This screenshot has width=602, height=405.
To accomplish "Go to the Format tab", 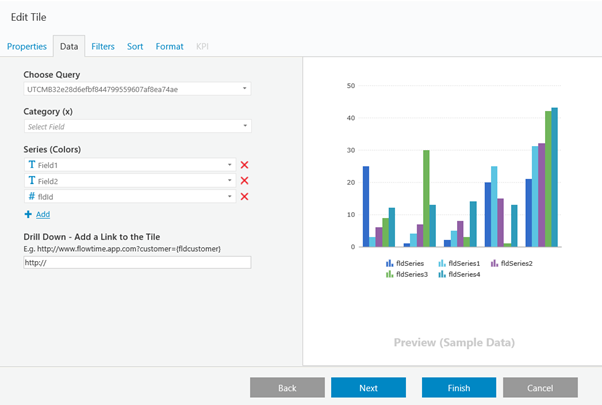I will pos(169,46).
